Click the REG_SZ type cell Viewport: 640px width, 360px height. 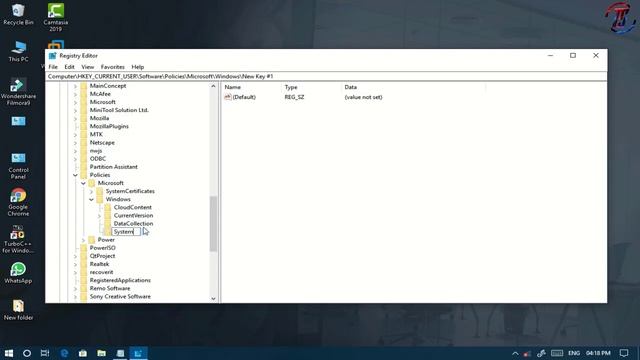(294, 97)
